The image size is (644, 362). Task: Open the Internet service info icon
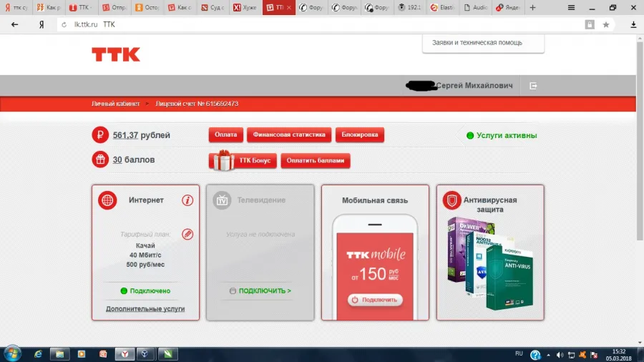187,200
